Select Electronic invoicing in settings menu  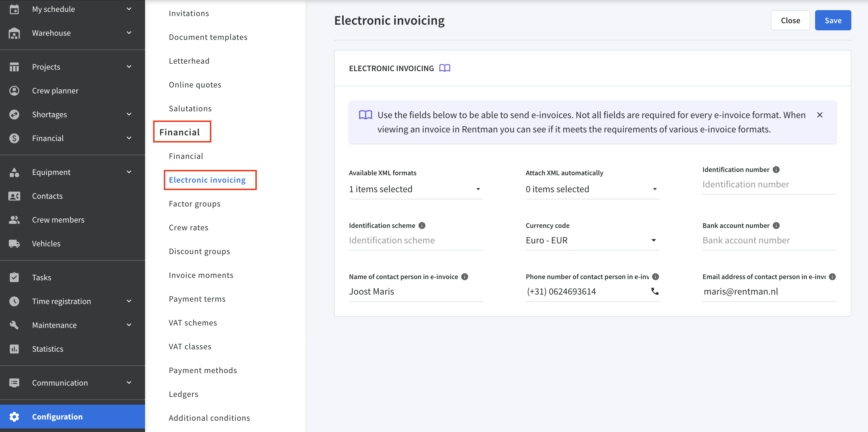click(207, 180)
